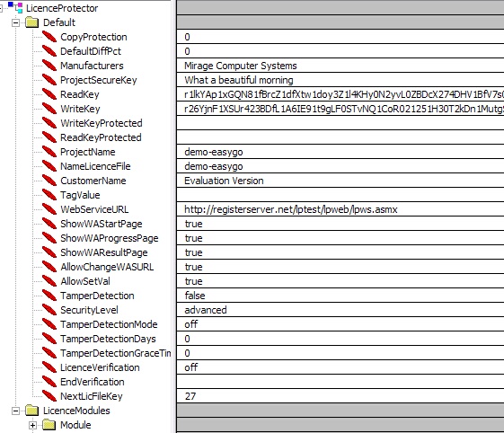Select the ReadKey entry's red pen icon

point(49,94)
